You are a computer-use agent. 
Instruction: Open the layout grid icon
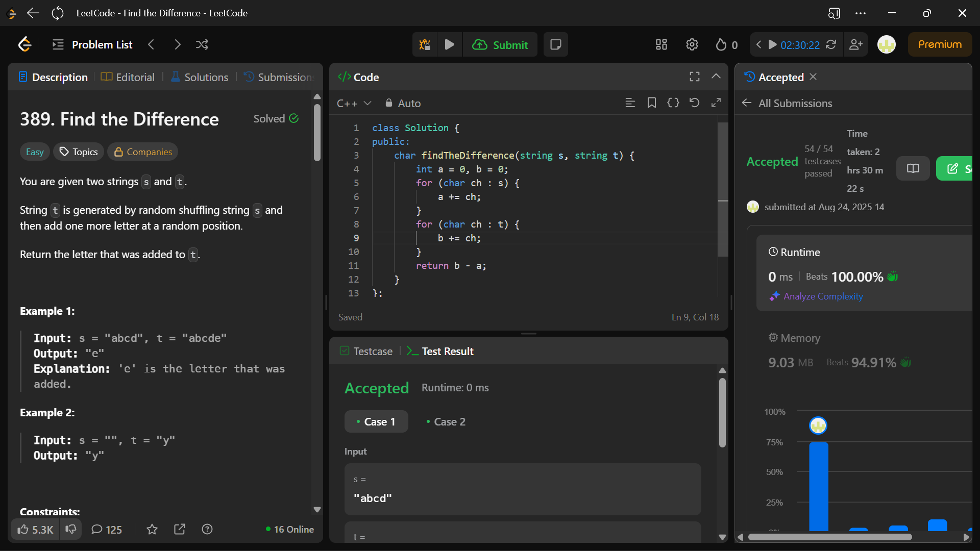(x=661, y=45)
